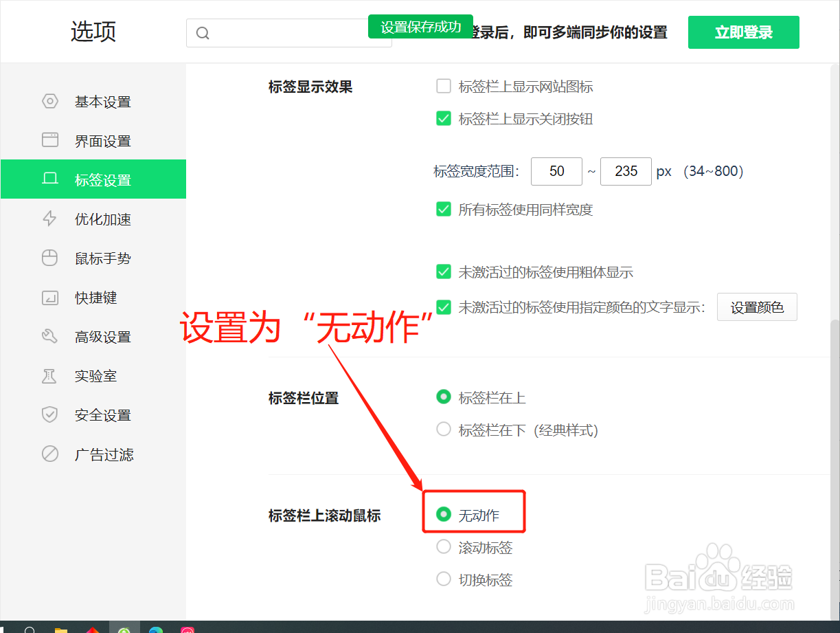Select the 切换标签 radio option

(x=443, y=579)
